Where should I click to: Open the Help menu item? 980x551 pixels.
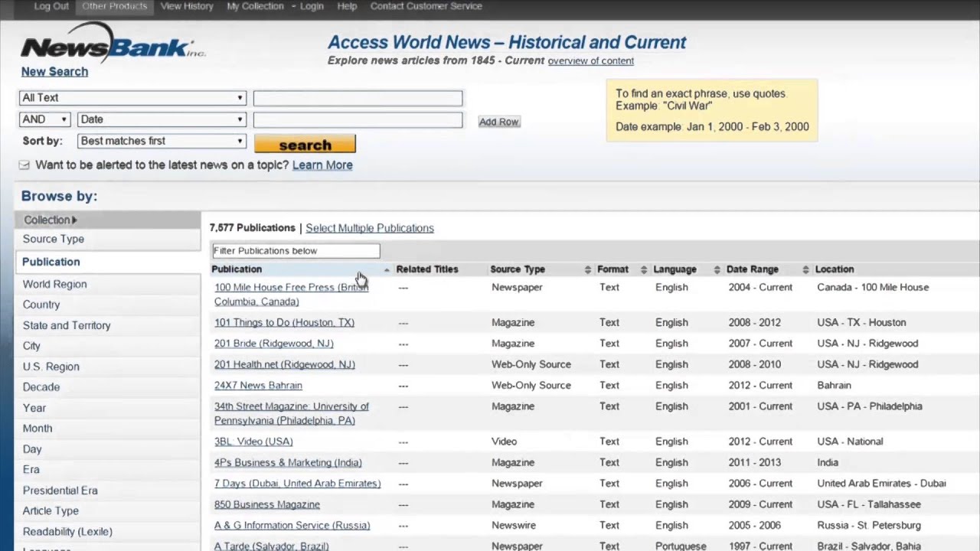pos(347,6)
